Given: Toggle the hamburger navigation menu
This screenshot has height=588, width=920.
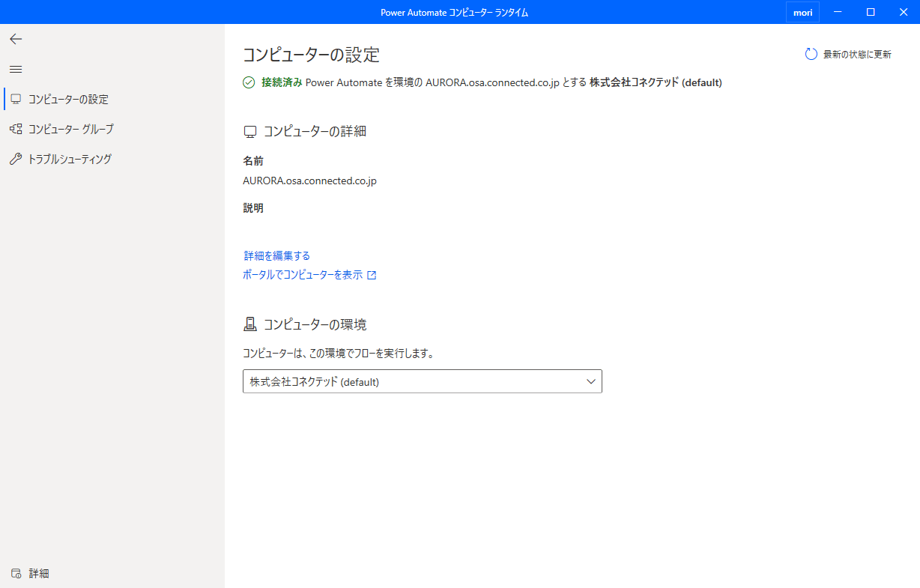Looking at the screenshot, I should pos(16,69).
